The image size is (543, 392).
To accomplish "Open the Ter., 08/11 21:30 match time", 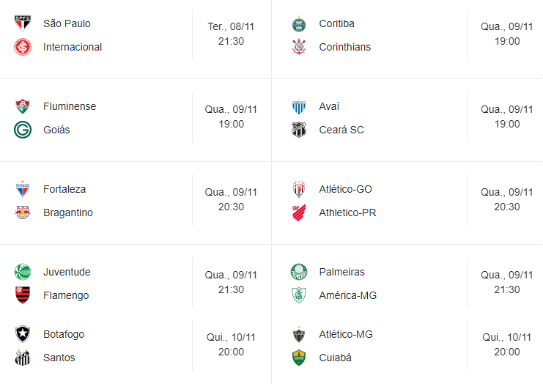I will coord(231,34).
